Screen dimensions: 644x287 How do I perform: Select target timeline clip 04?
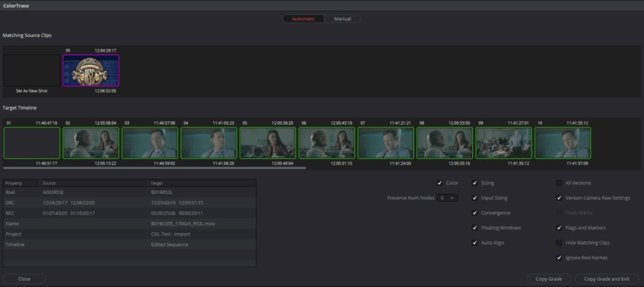point(209,143)
